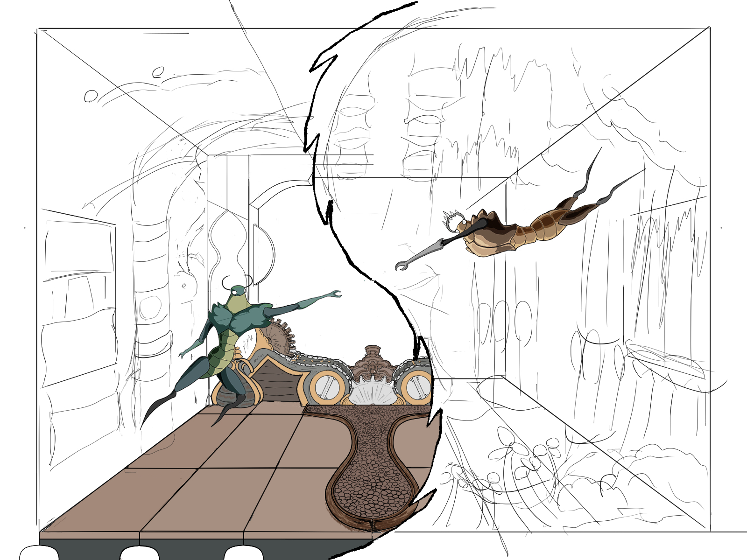
Task: Click the cobblestone pebble path area
Action: (x=373, y=467)
